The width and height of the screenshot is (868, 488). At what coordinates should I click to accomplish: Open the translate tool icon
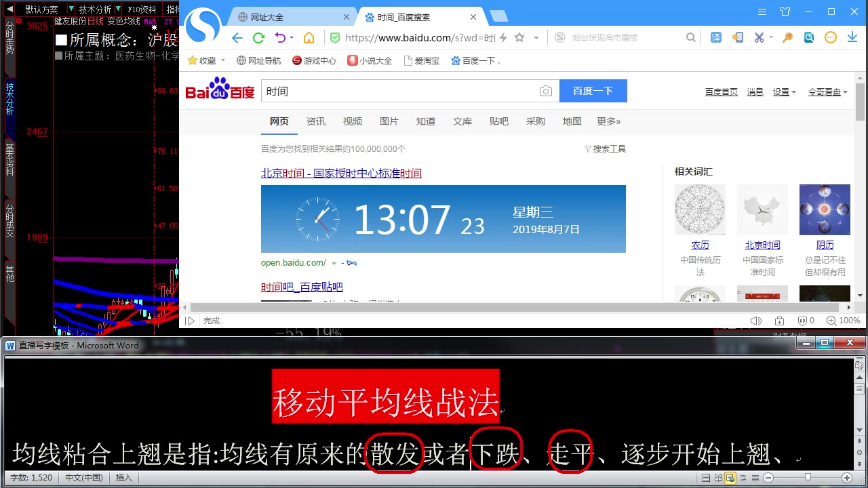(x=716, y=38)
